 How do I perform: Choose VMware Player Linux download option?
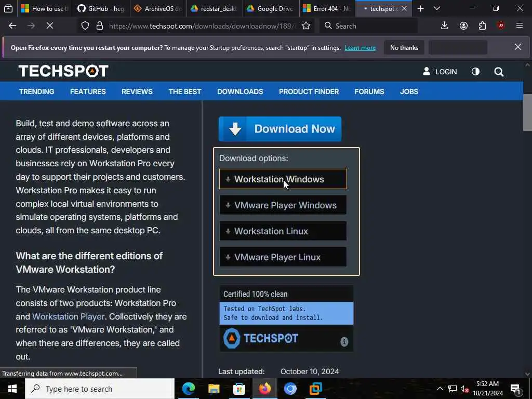(x=283, y=257)
